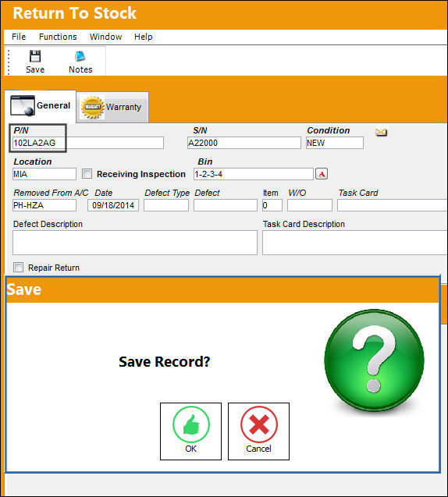
Task: Click the toolbar drag handle dots
Action: [9, 62]
